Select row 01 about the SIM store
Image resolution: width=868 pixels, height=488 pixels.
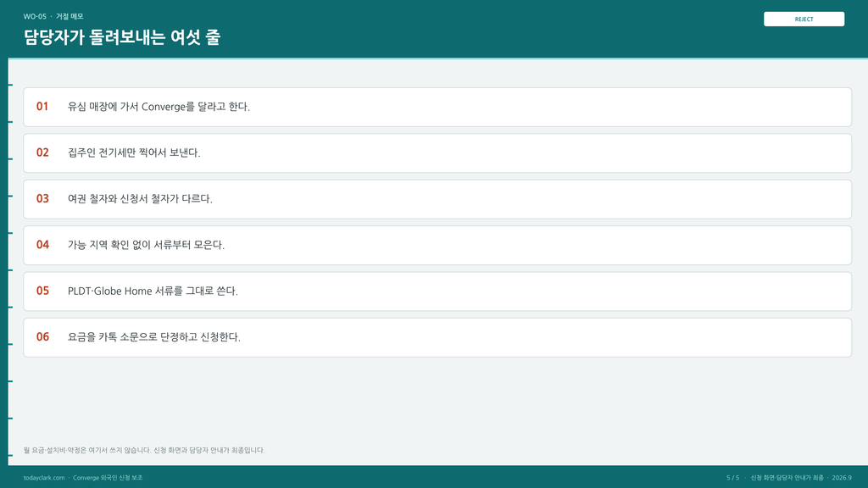[x=437, y=107]
